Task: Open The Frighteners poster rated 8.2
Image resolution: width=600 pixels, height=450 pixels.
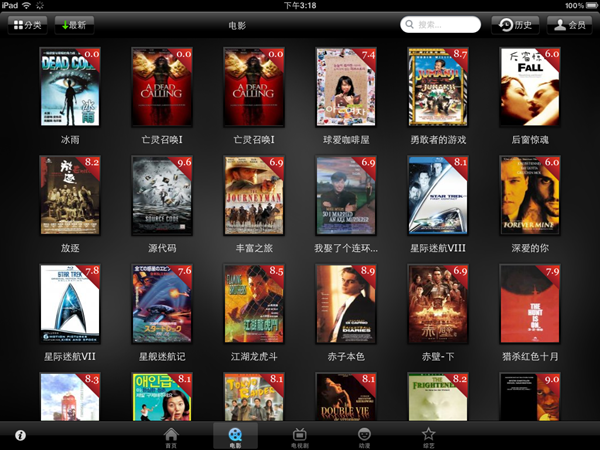Action: [438, 397]
